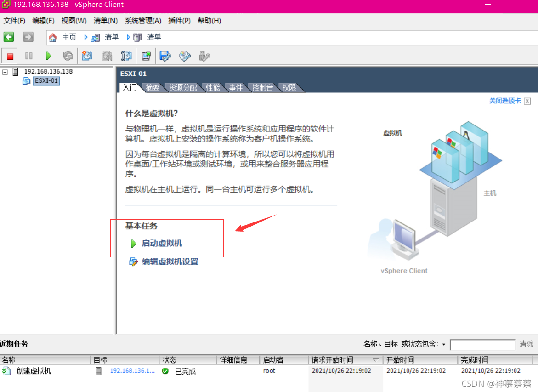
Task: Click the 192.168.136.1... target link
Action: 132,371
